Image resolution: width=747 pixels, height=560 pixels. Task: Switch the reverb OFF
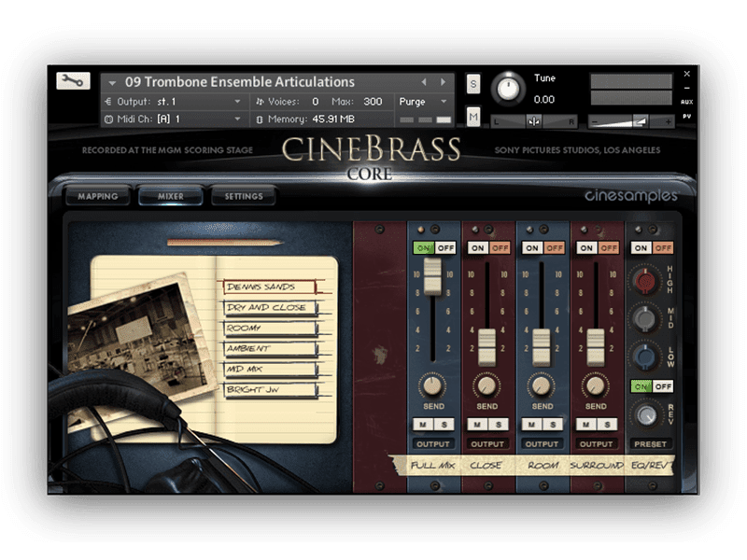pos(663,386)
